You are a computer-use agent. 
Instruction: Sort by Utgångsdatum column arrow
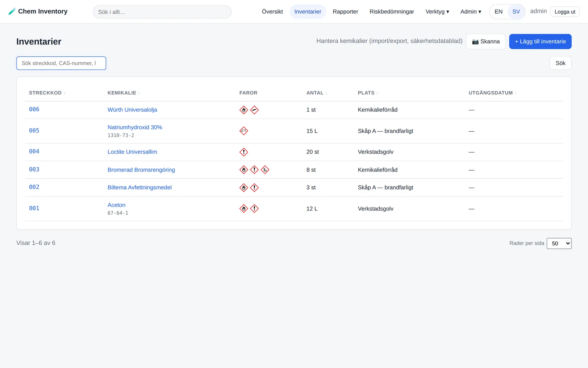click(516, 93)
